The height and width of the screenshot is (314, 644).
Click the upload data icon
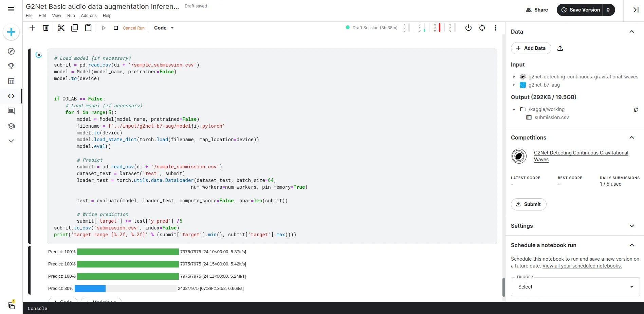[x=560, y=48]
